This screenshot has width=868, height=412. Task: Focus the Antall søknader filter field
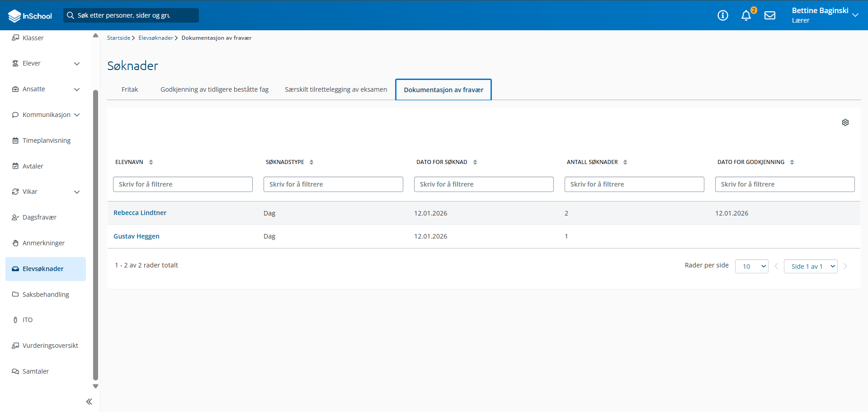coord(634,184)
